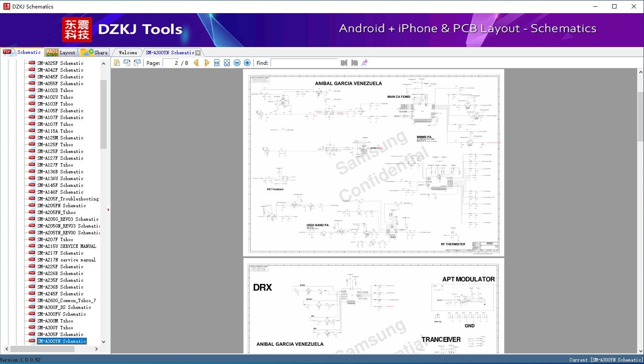Image resolution: width=644 pixels, height=364 pixels.
Task: Switch to the Schematic panel tab
Action: [x=22, y=52]
